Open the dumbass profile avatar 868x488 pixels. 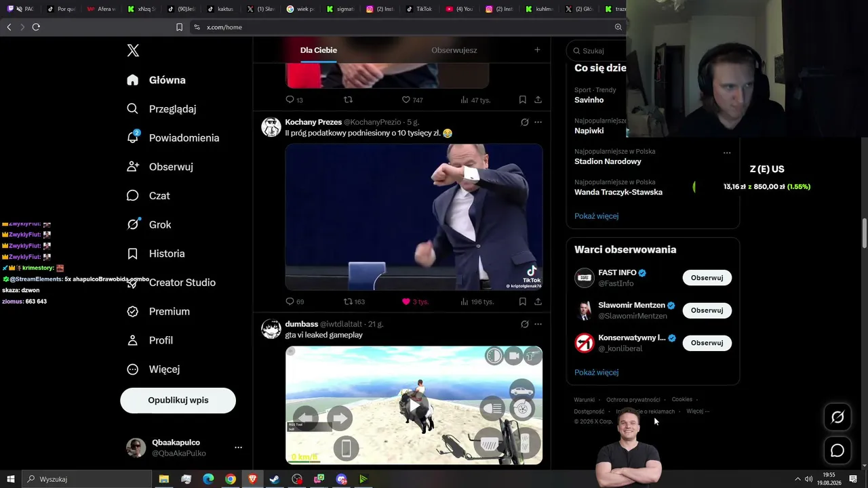pyautogui.click(x=271, y=329)
